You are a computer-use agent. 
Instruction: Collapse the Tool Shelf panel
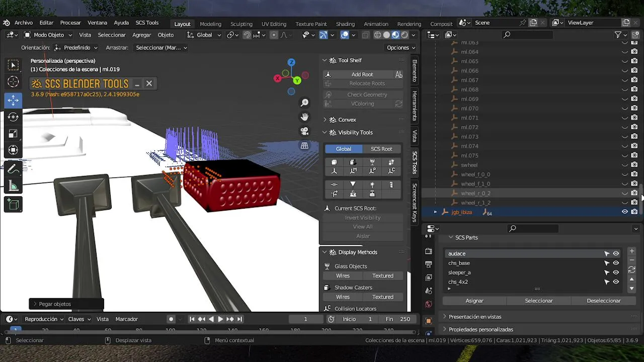pyautogui.click(x=325, y=60)
